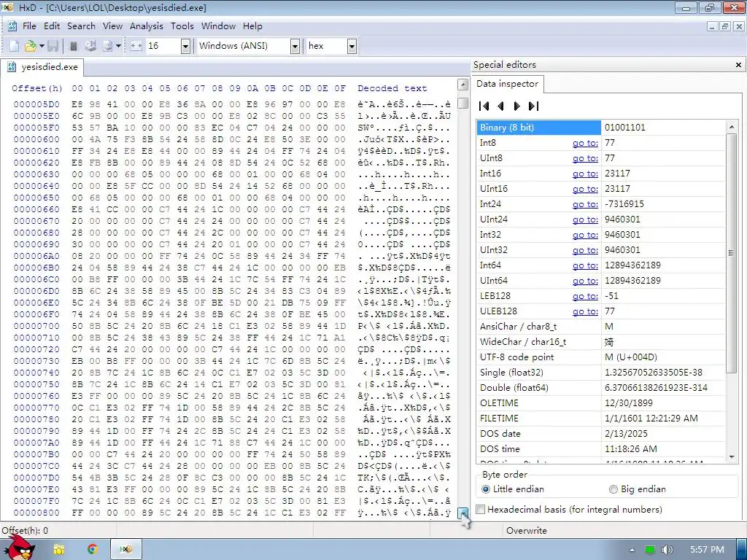Click go to link for UInt16
The image size is (747, 560).
click(x=585, y=189)
